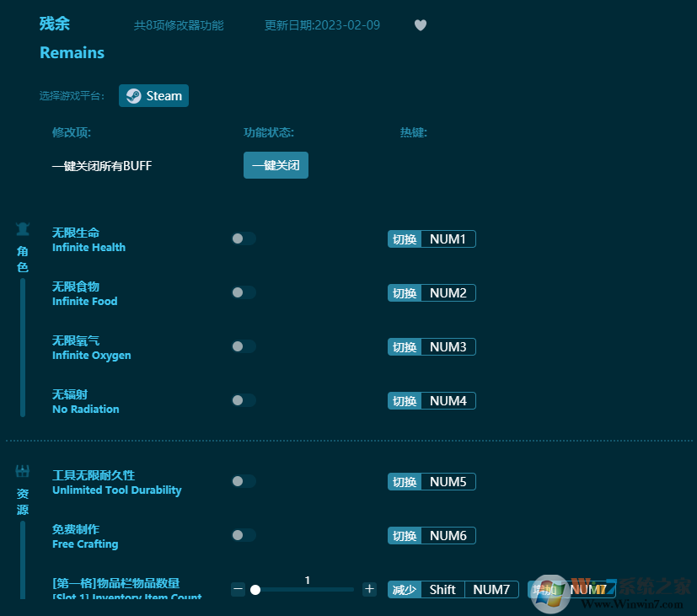Image resolution: width=697 pixels, height=616 pixels.
Task: Click the character (角色) section icon
Action: coord(23,229)
